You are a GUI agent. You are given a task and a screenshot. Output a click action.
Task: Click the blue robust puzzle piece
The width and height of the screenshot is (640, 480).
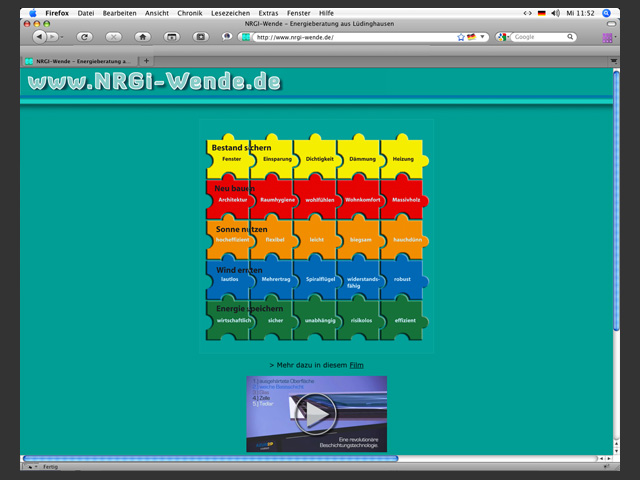pos(402,280)
